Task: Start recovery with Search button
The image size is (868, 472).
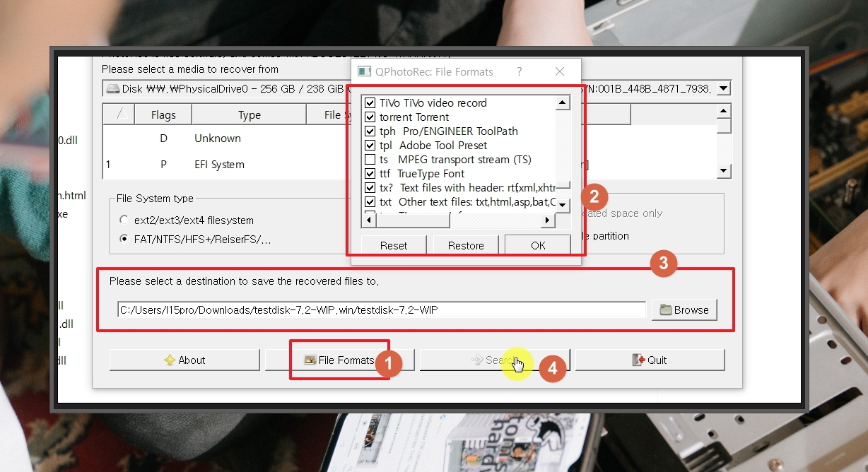Action: (495, 360)
